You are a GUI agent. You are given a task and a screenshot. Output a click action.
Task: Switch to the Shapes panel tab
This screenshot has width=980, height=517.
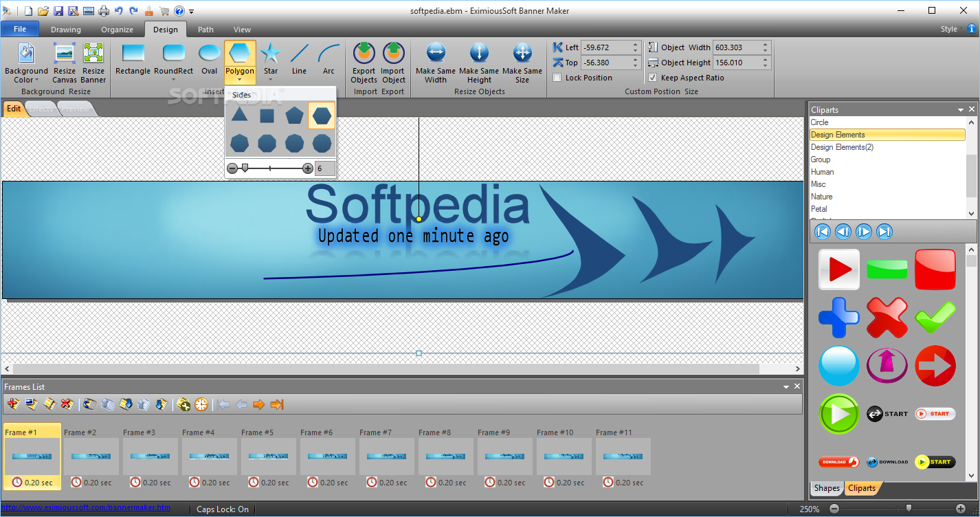click(x=827, y=488)
